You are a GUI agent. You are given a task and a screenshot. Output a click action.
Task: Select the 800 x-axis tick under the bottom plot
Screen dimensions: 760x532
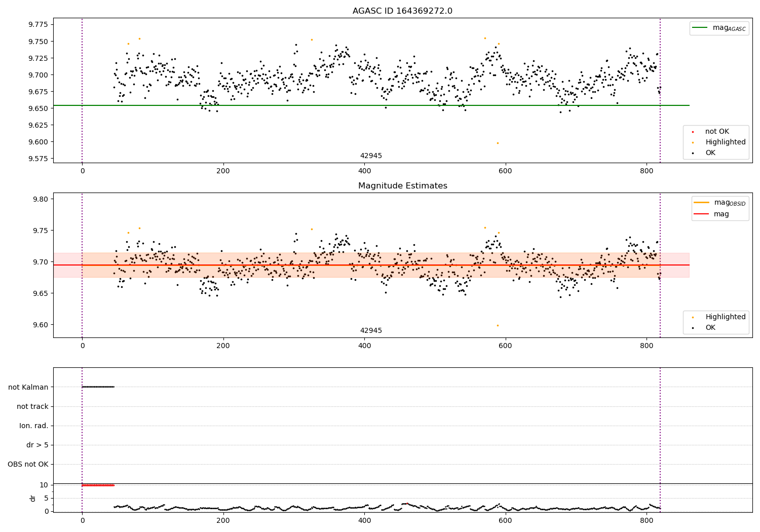pos(647,520)
